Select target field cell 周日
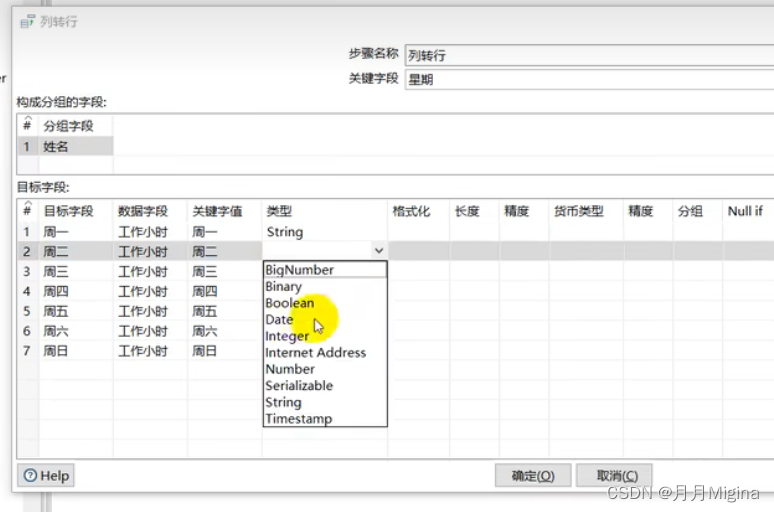This screenshot has height=512, width=774. pos(76,351)
